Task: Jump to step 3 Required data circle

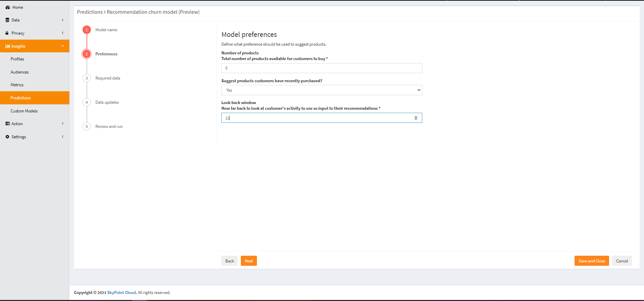Action: click(87, 78)
